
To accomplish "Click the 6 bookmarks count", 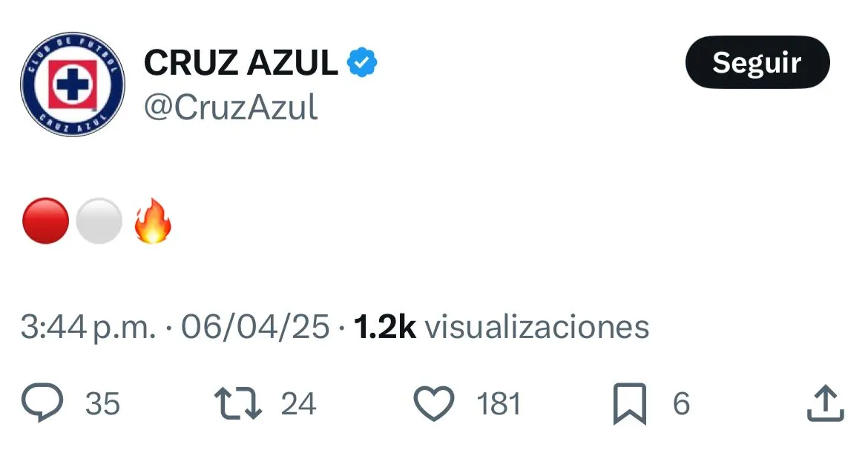I will click(681, 404).
